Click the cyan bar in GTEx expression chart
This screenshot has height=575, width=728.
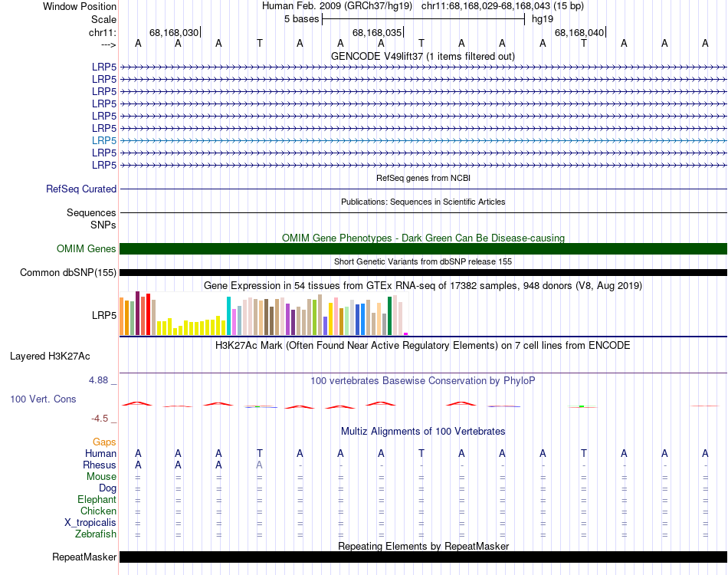coord(229,316)
